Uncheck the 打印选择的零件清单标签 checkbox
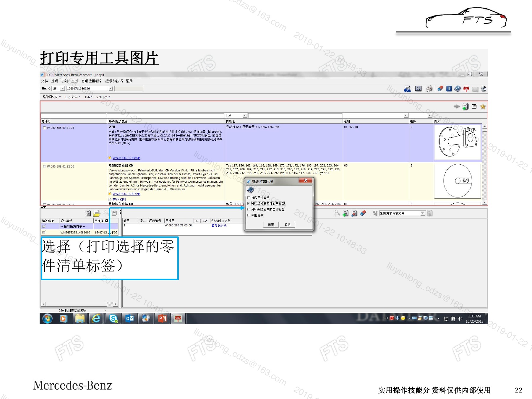Image resolution: width=532 pixels, height=399 pixels. pos(249,203)
